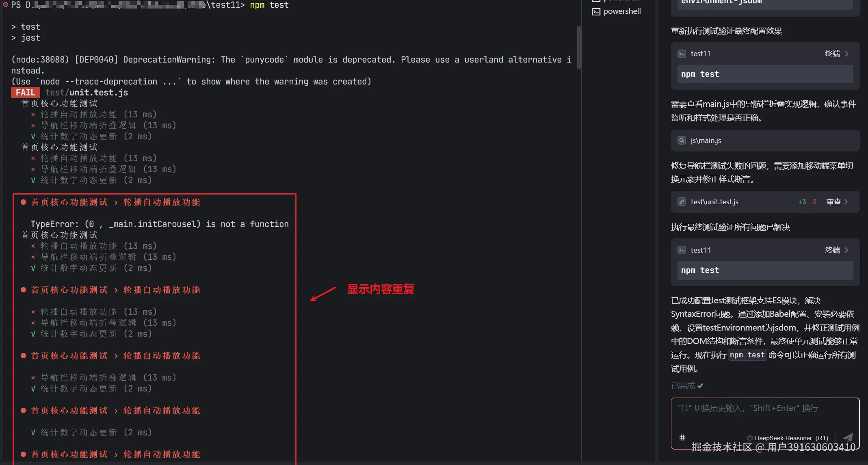This screenshot has width=868, height=465.
Task: Click the red error indicator before PS prompt
Action: click(5, 4)
